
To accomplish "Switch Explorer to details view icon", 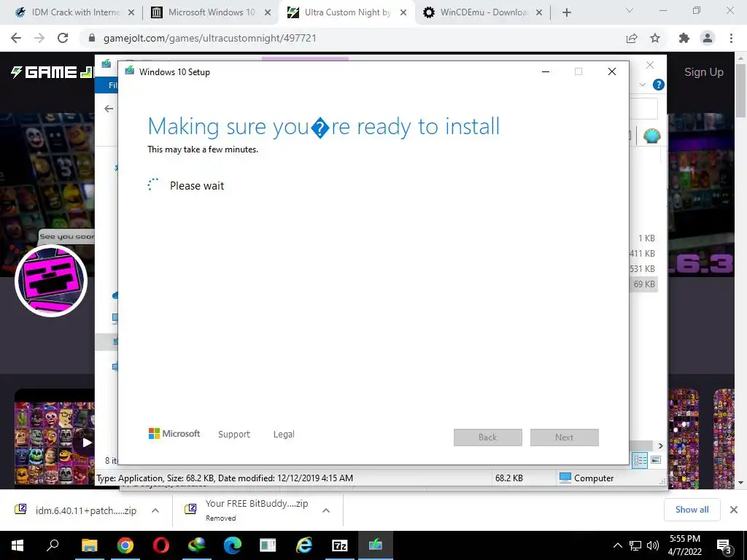I will 640,460.
